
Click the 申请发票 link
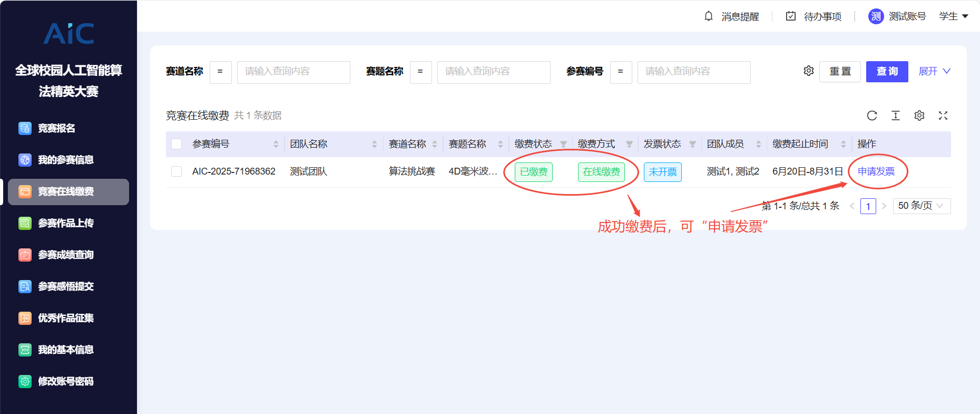pyautogui.click(x=876, y=171)
